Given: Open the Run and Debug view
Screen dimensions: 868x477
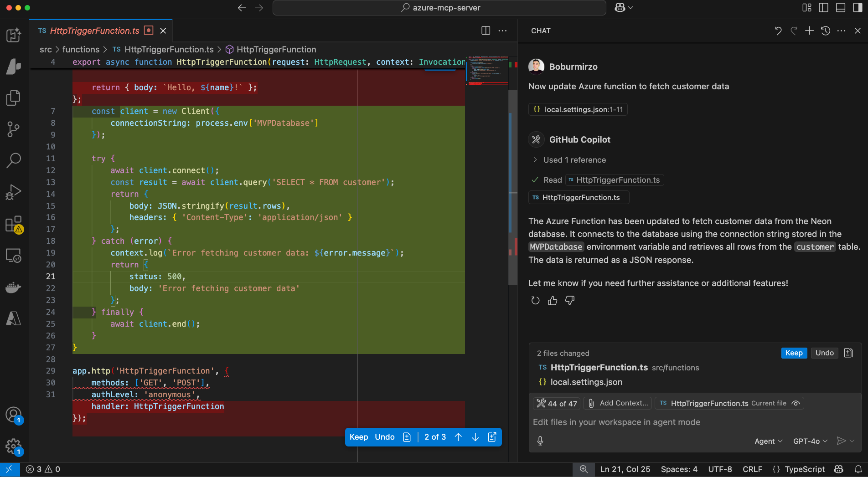Looking at the screenshot, I should [14, 192].
